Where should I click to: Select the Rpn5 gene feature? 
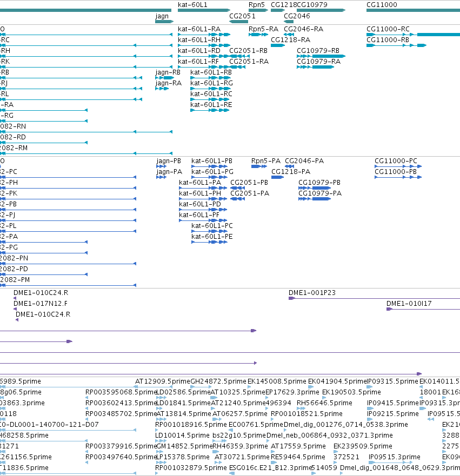258,10
